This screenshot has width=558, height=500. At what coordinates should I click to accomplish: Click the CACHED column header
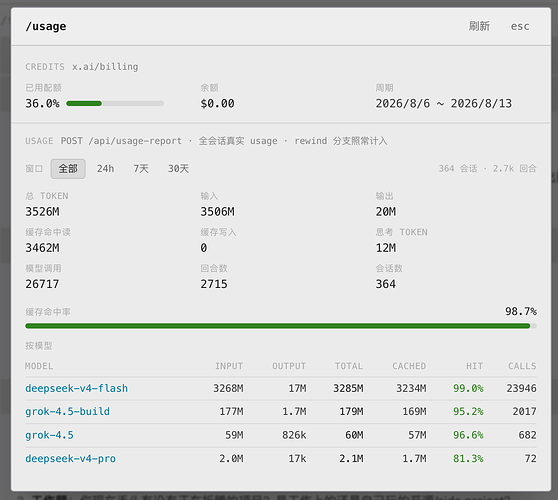click(x=409, y=366)
